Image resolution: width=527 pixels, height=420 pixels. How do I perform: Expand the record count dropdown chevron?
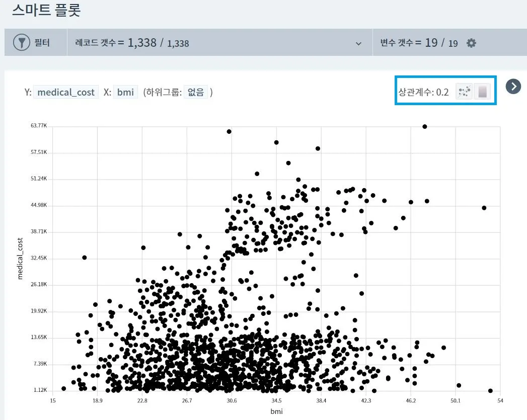click(358, 44)
